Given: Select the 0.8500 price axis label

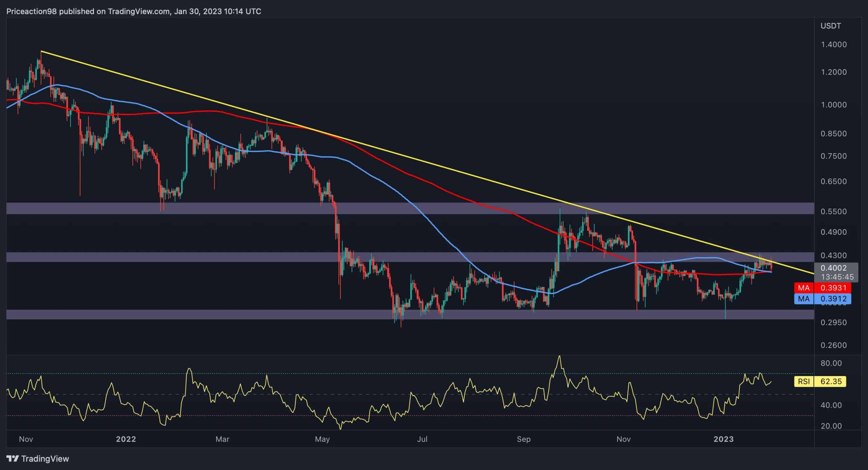Looking at the screenshot, I should click(x=834, y=134).
